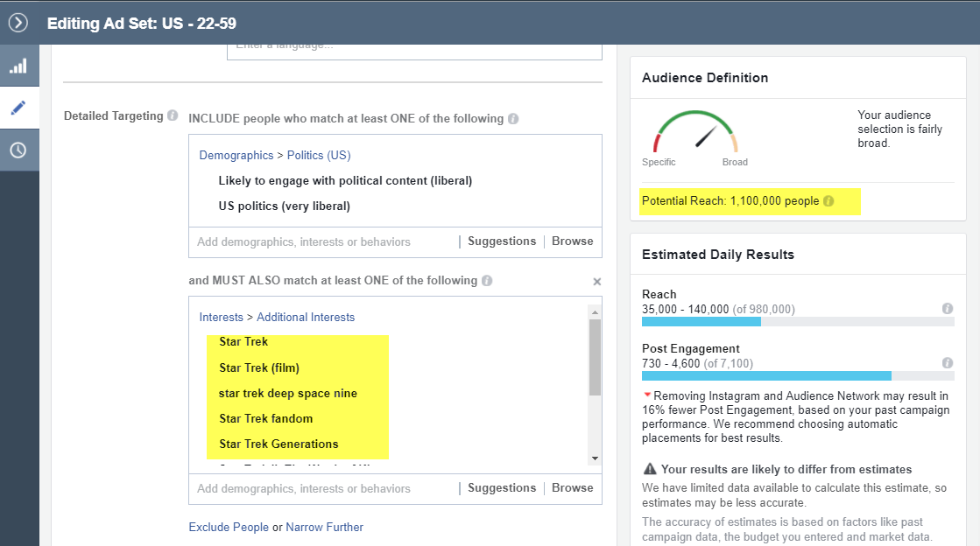Click second Add demographics, interests or behaviors field

(324, 488)
